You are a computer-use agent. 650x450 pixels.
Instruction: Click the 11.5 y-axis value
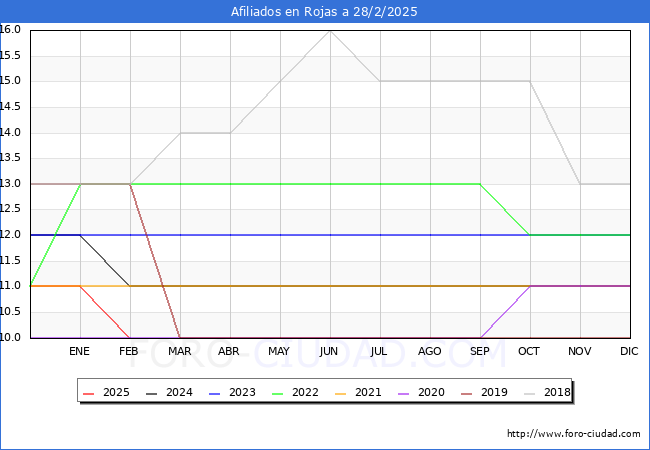(10, 260)
